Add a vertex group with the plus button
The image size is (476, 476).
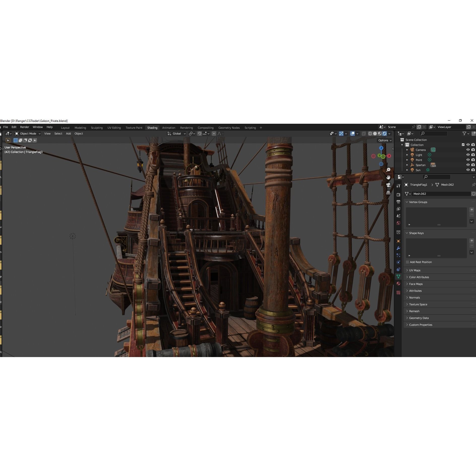472,209
